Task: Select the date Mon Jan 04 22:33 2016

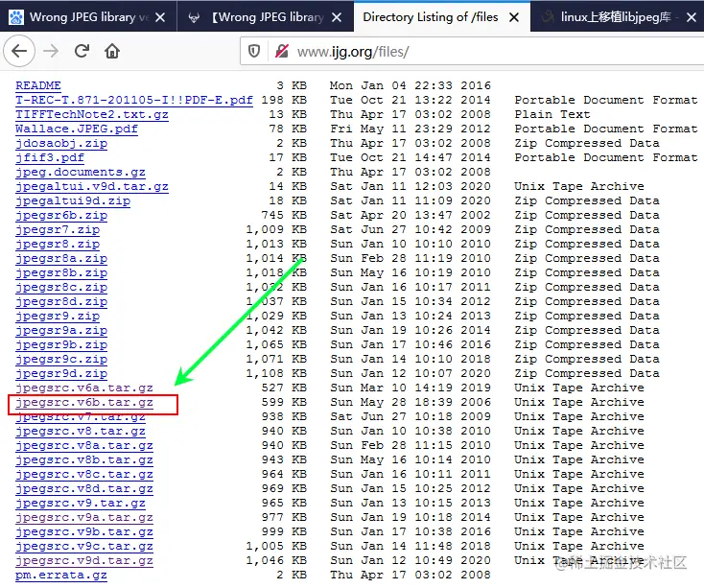Action: click(411, 85)
